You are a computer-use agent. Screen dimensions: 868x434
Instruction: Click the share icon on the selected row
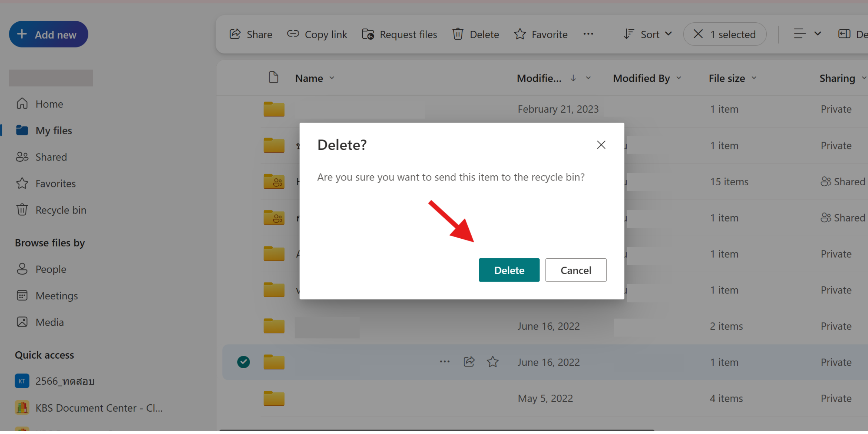click(x=469, y=362)
